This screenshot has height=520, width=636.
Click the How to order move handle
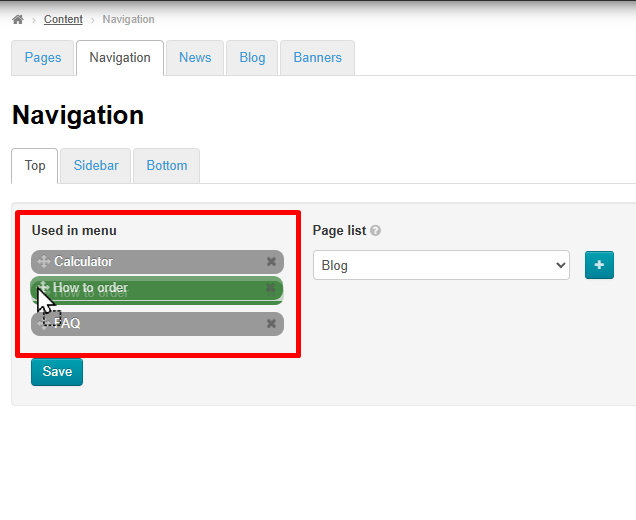coord(43,288)
